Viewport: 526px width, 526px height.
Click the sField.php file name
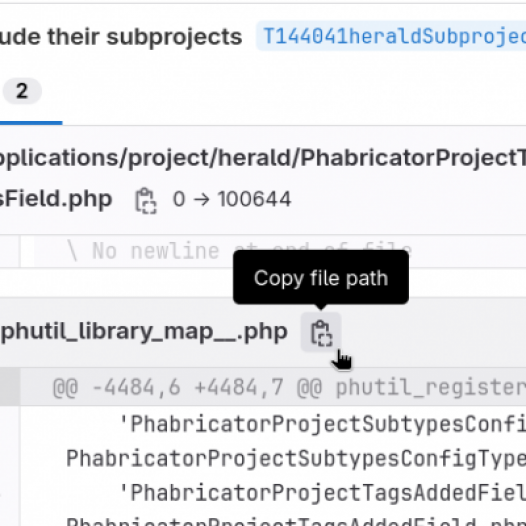(x=56, y=199)
